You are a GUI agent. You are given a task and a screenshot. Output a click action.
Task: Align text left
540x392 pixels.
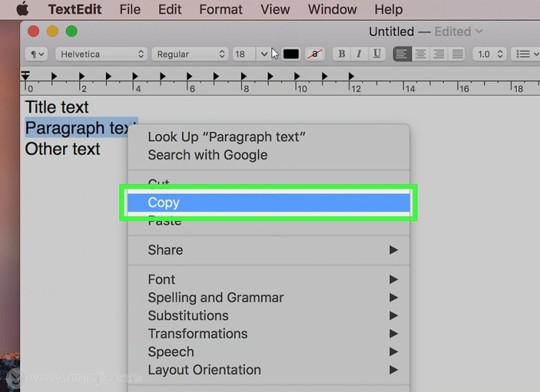tap(402, 54)
